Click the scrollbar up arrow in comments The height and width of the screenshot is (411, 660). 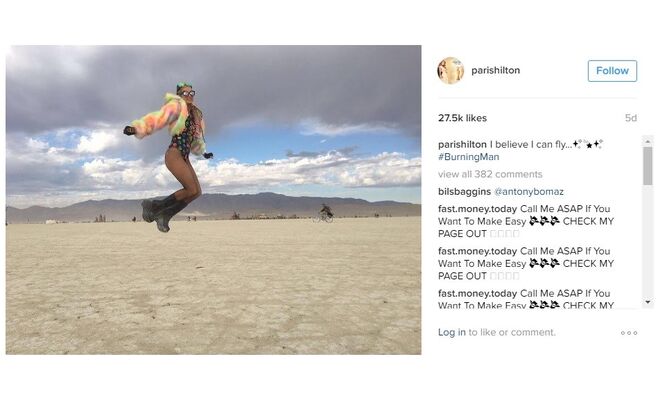point(647,142)
